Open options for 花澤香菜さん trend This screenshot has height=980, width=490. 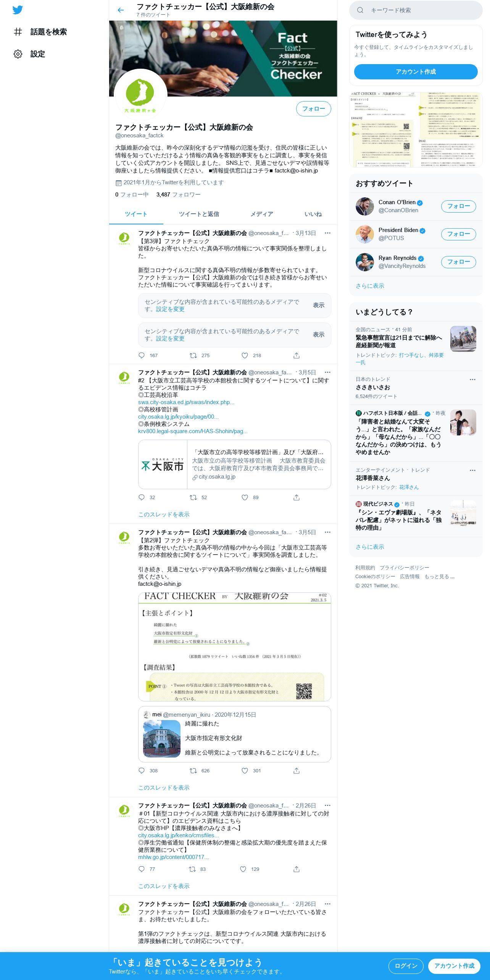click(x=472, y=470)
